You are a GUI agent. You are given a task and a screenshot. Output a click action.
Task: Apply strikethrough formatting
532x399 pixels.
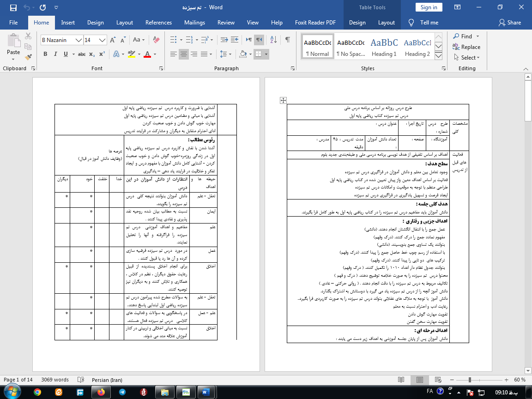click(82, 54)
